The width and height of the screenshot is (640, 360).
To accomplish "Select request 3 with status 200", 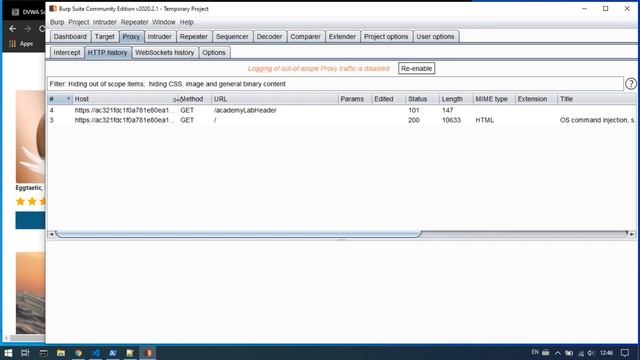I will tap(342, 120).
